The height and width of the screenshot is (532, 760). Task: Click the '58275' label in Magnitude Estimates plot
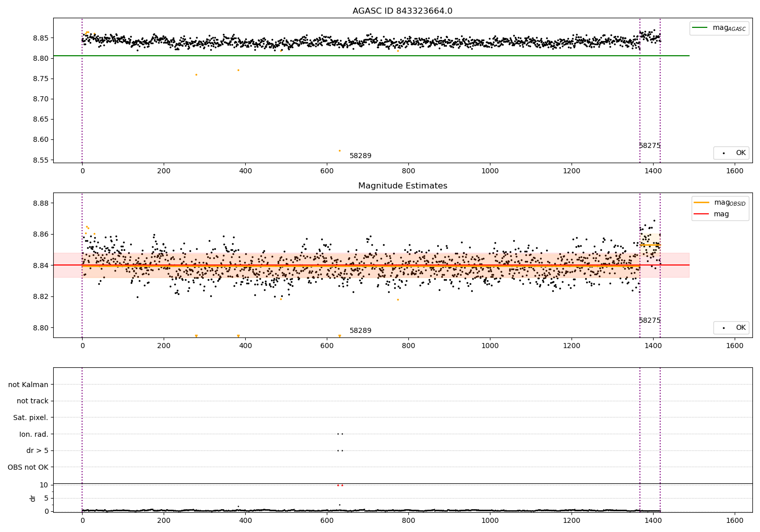(x=650, y=321)
